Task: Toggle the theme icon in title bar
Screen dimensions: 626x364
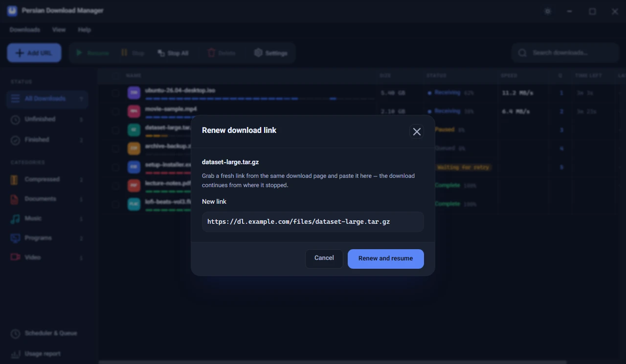Action: (x=548, y=11)
